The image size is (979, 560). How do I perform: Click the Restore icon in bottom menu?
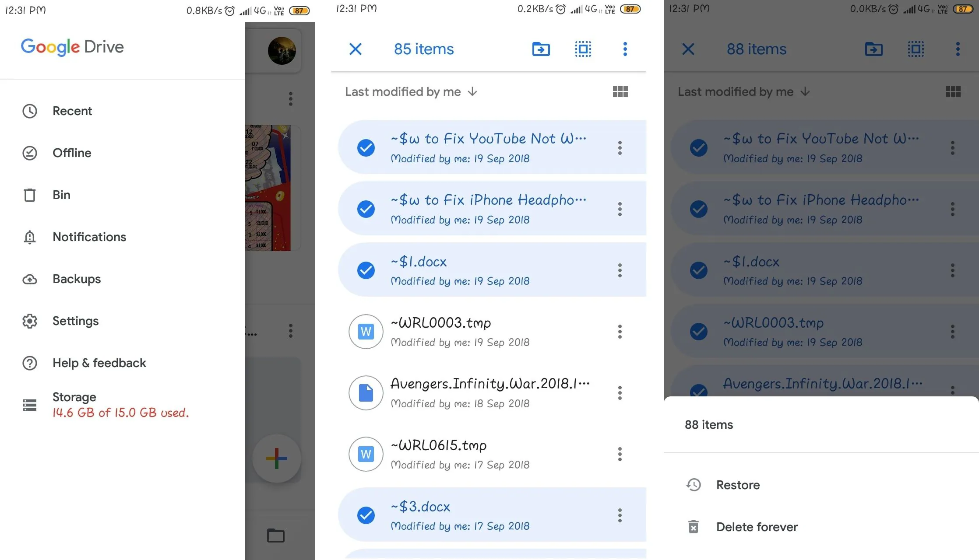pos(693,485)
